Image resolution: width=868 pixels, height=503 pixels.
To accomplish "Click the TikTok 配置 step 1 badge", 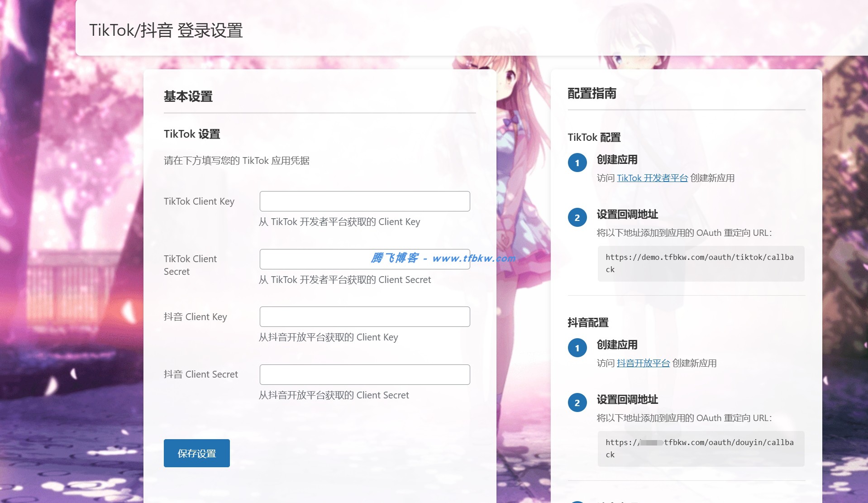I will click(577, 163).
